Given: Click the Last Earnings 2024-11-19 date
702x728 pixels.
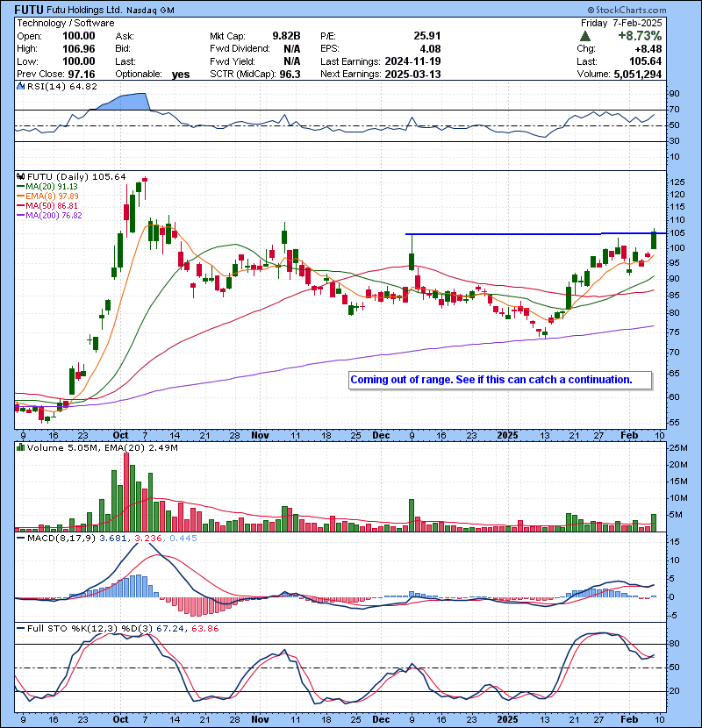Looking at the screenshot, I should pos(412,61).
